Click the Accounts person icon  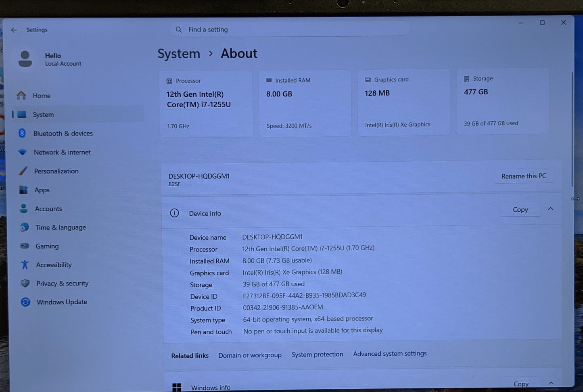click(x=24, y=209)
